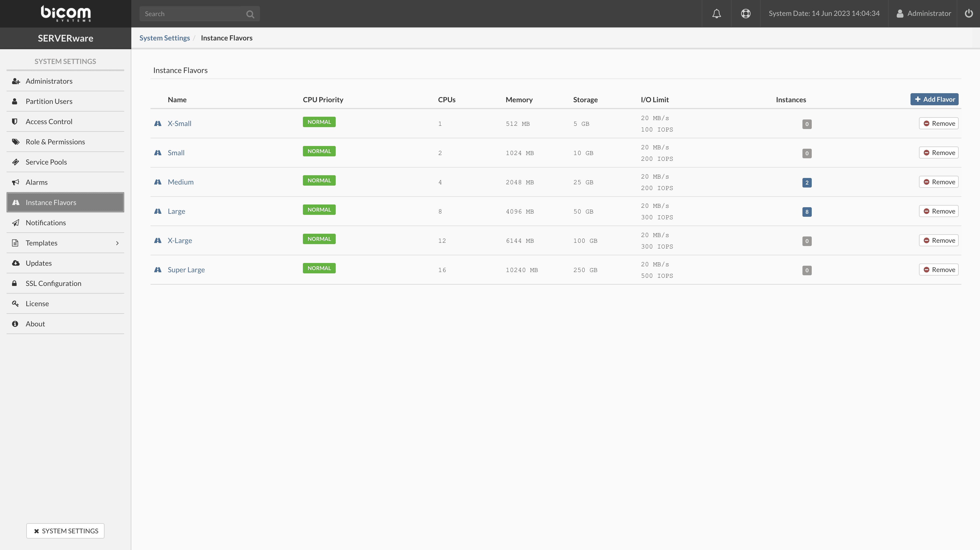Click the About info icon
The image size is (980, 550).
coord(15,324)
